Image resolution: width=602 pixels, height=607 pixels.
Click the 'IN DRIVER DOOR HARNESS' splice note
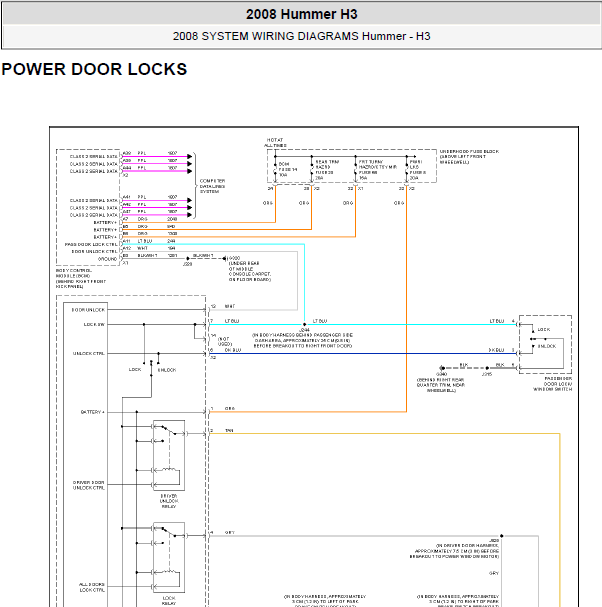[x=455, y=551]
